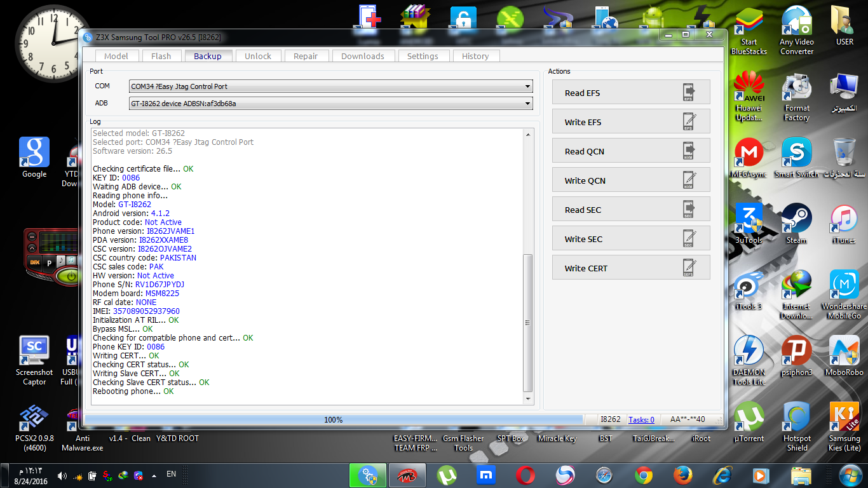868x488 pixels.
Task: Open the Tasks: 0 link
Action: 641,420
